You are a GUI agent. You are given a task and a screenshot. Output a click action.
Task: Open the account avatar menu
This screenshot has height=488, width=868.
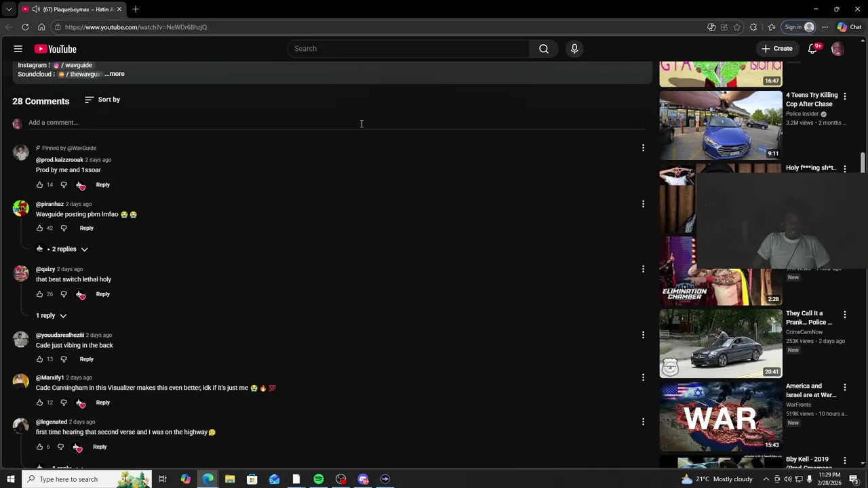[x=837, y=49]
